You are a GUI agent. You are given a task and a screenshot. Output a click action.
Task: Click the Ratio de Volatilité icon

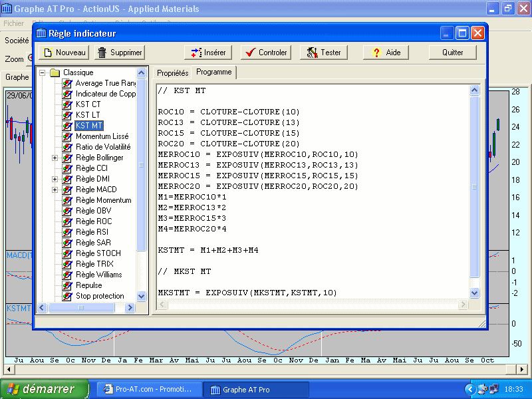[67, 147]
